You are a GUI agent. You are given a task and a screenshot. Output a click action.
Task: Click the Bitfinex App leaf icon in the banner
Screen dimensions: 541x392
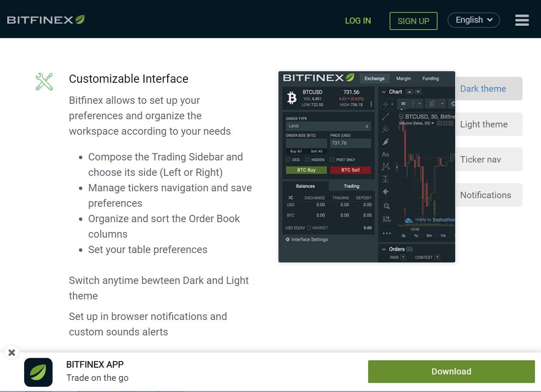point(38,372)
